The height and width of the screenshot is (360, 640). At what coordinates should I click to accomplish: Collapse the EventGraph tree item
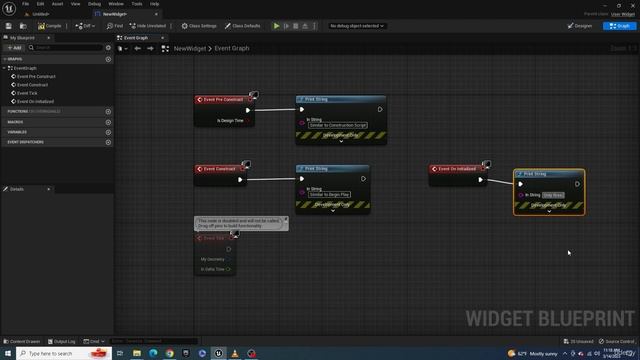pos(4,68)
